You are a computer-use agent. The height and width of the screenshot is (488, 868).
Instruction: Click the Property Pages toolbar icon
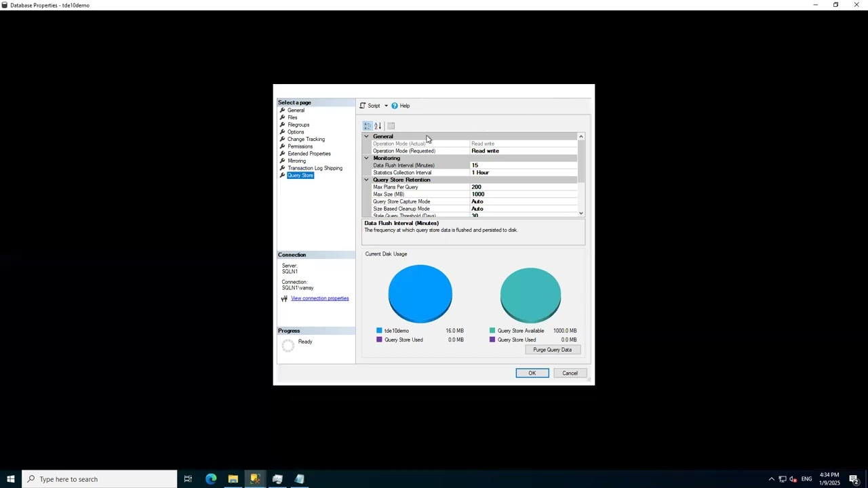tap(391, 126)
